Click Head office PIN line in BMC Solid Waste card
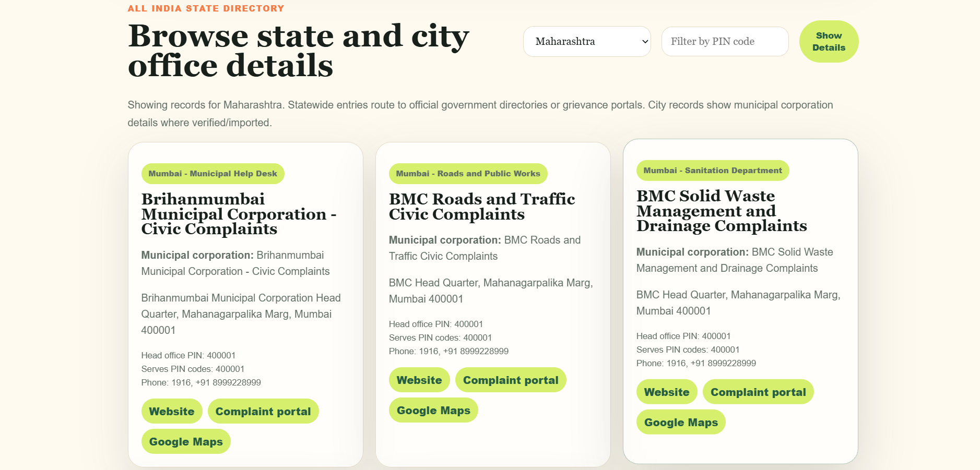 [683, 336]
